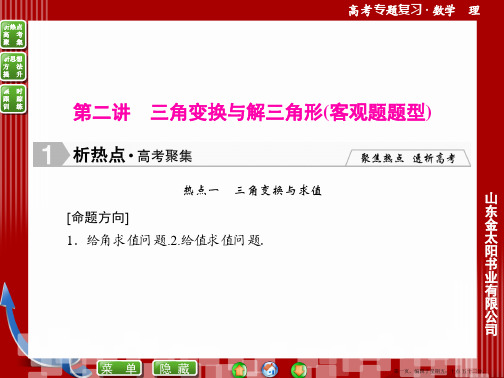Click the 聚焦热点 透析高考 tab label
504x378 pixels.
408,158
